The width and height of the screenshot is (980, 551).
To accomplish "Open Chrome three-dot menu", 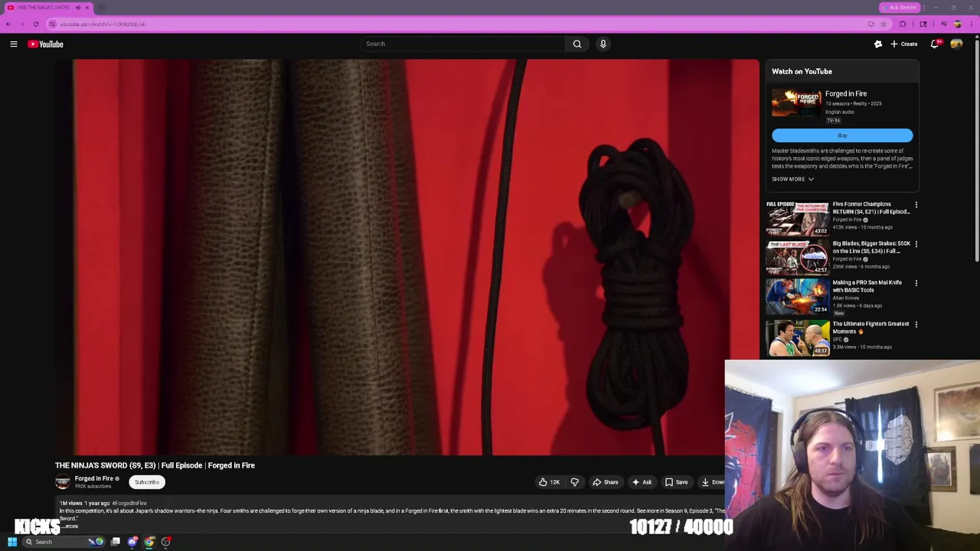I will tap(972, 24).
